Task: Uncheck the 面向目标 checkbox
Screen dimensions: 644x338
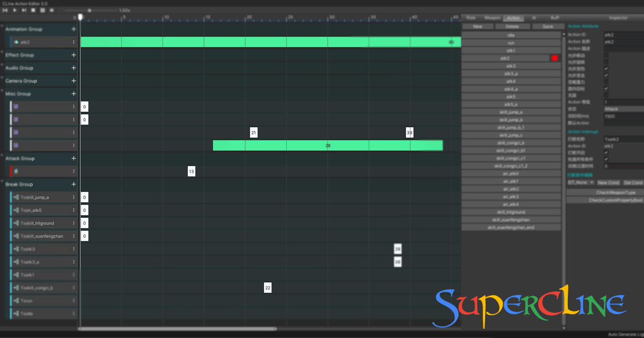Action: (x=606, y=89)
